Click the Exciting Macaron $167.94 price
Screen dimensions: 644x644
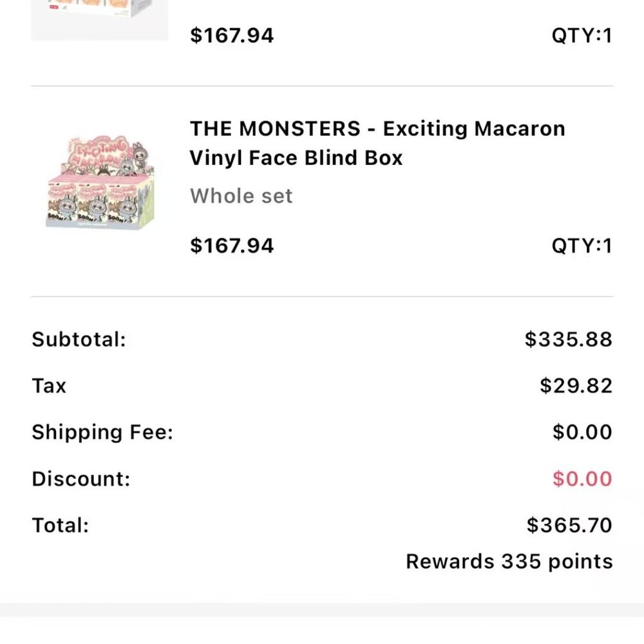232,245
